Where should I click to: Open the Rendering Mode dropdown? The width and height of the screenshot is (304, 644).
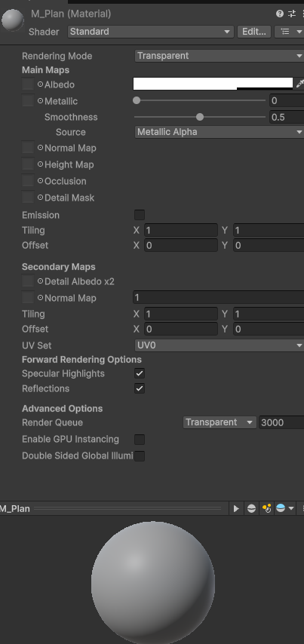(x=220, y=56)
